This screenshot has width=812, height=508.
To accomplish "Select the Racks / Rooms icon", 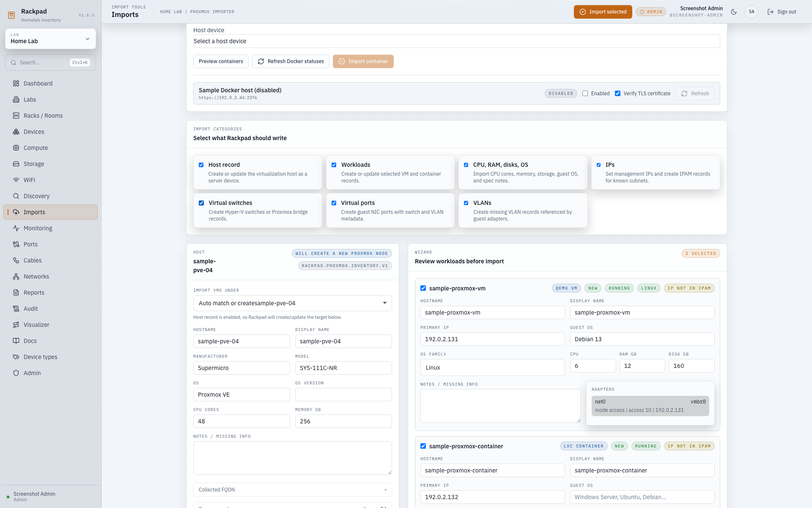I will pyautogui.click(x=16, y=116).
